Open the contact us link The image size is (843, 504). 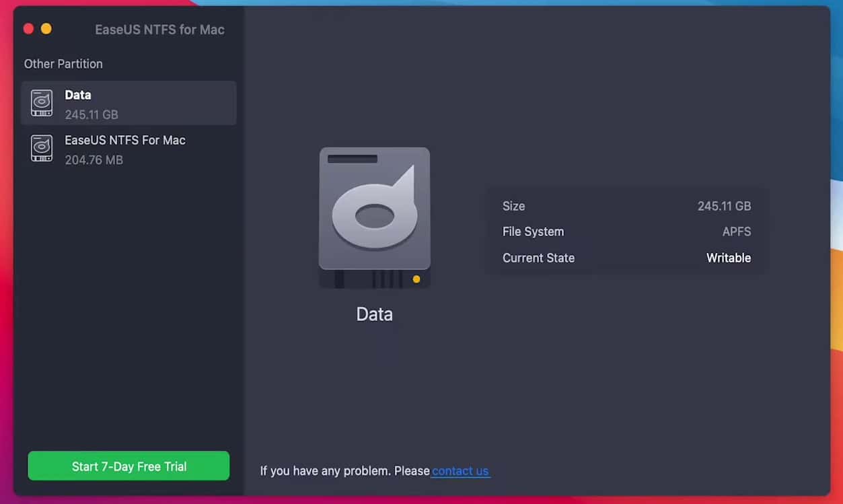pyautogui.click(x=460, y=471)
